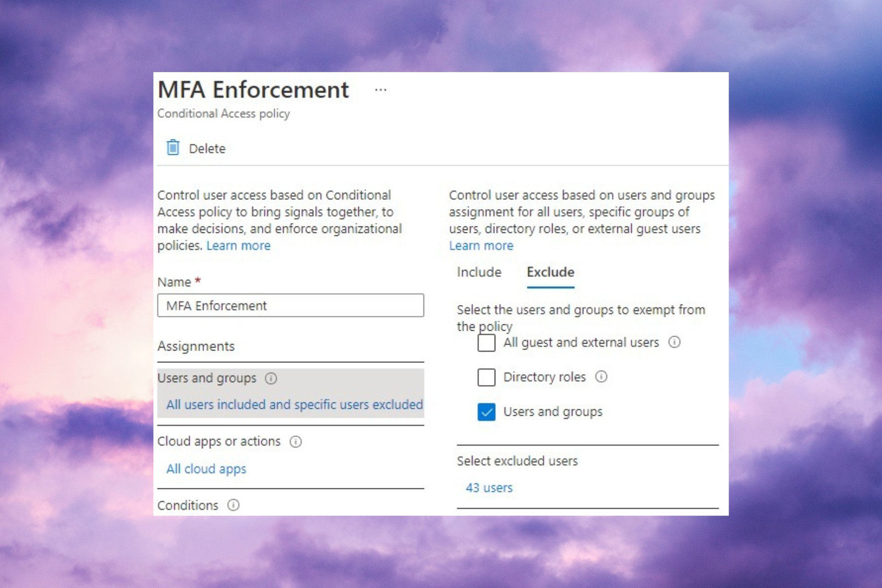This screenshot has height=588, width=882.
Task: Open the 43 users excluded list
Action: [x=489, y=488]
